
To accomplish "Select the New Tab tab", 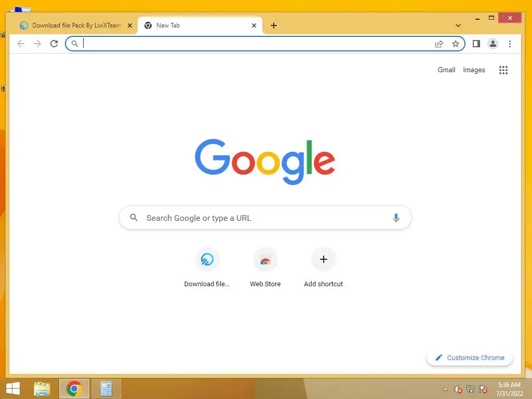I will point(200,25).
